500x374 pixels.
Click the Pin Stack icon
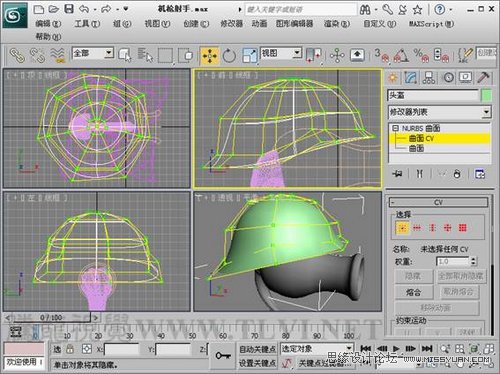tap(397, 174)
